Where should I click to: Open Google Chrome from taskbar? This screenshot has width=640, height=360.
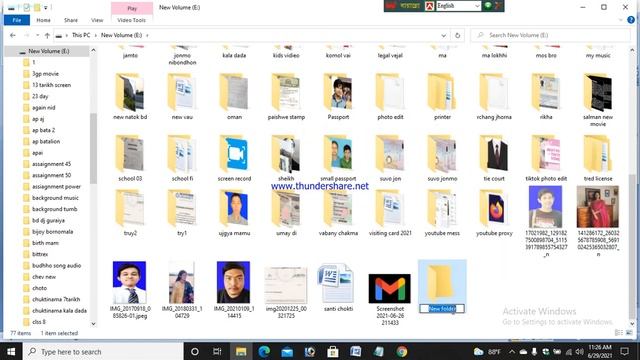point(401,351)
